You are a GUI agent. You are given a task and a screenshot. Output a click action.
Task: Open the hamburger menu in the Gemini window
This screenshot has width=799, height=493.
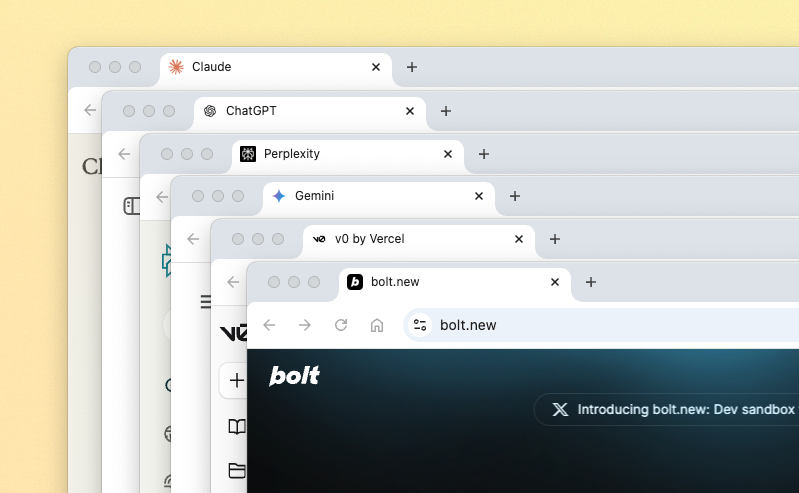(x=205, y=302)
